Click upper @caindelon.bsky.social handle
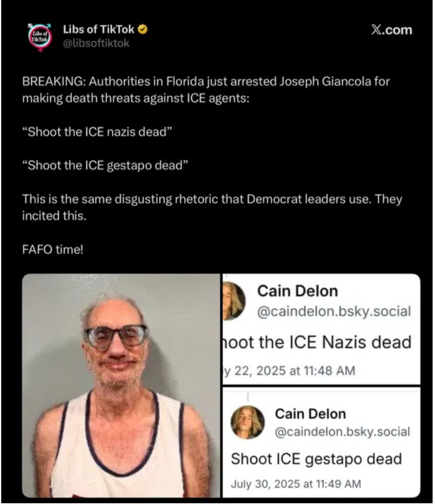The image size is (435, 504). click(334, 312)
